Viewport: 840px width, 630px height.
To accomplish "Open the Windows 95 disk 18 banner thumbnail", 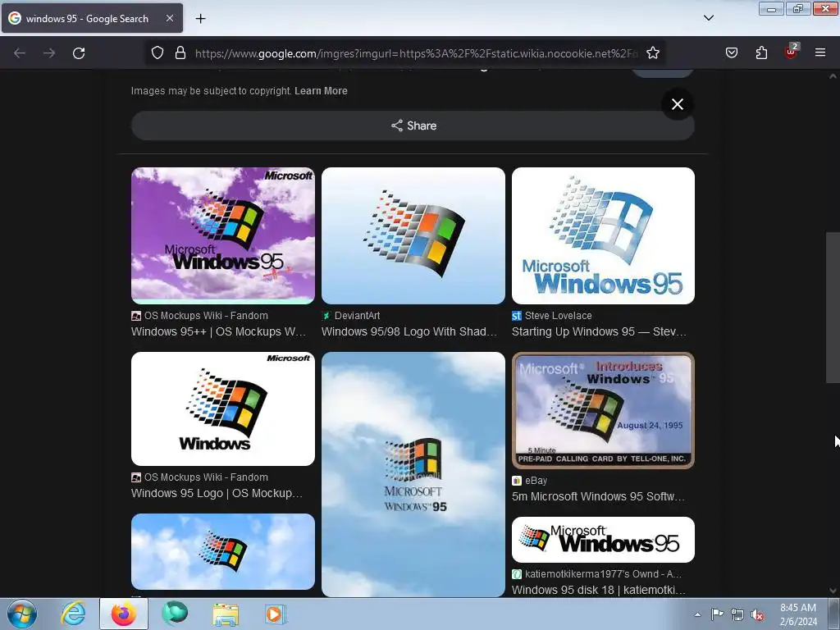I will [603, 540].
